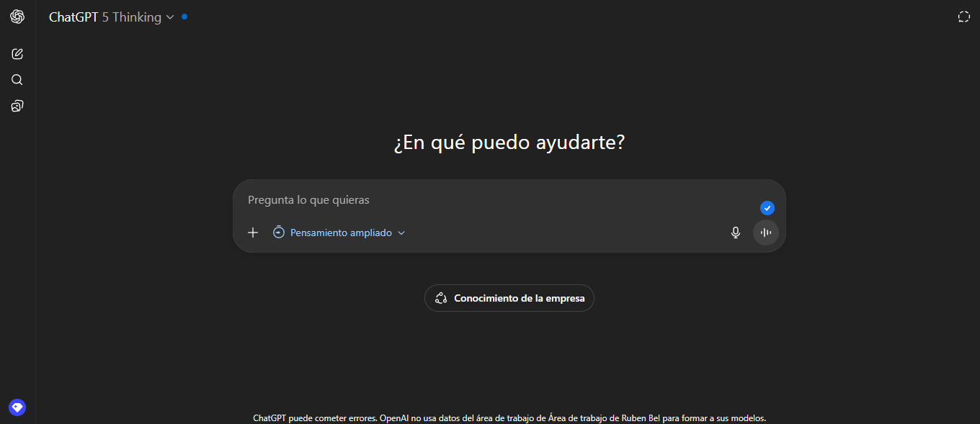Viewport: 980px width, 424px height.
Task: Click the blue checkmark badge in the prompt box
Action: pyautogui.click(x=767, y=208)
